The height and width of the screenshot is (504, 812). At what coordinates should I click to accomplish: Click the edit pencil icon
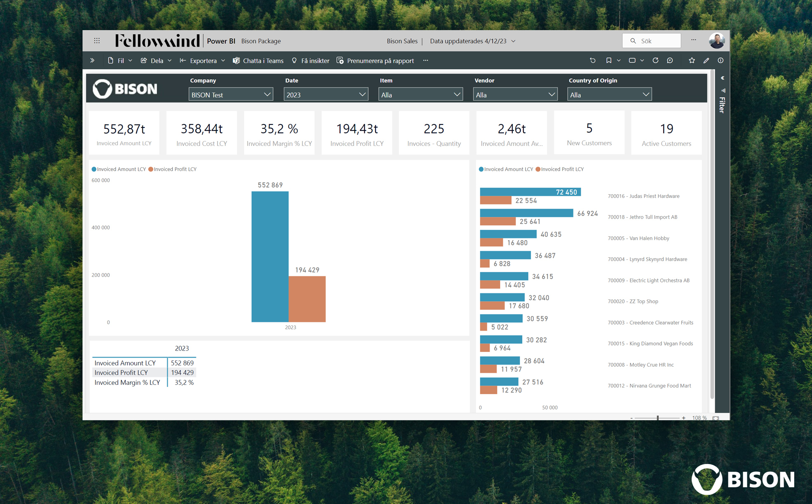[x=706, y=61]
